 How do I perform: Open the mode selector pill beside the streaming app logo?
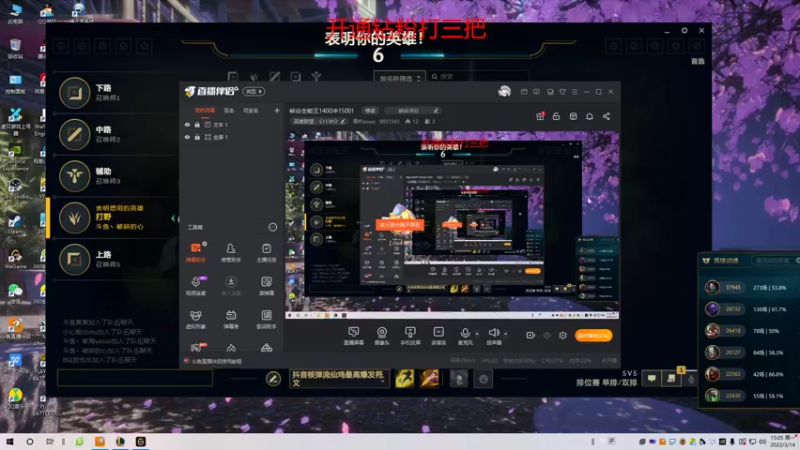click(254, 91)
